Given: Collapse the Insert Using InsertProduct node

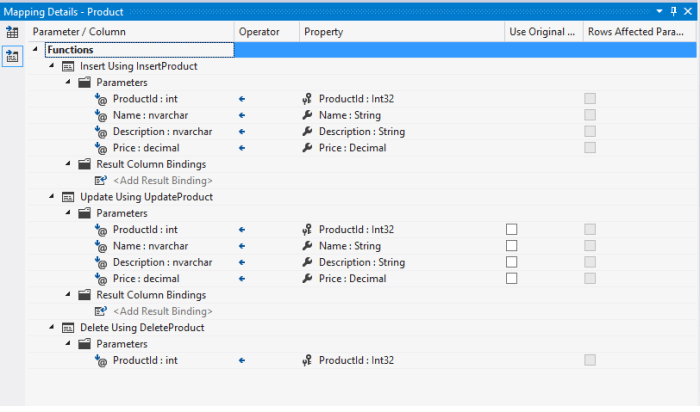Looking at the screenshot, I should point(52,66).
